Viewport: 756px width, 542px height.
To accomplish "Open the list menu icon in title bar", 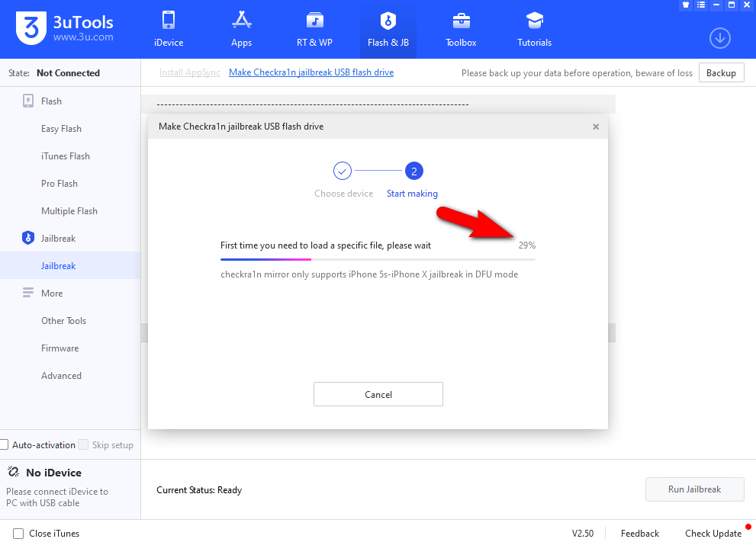I will point(701,5).
